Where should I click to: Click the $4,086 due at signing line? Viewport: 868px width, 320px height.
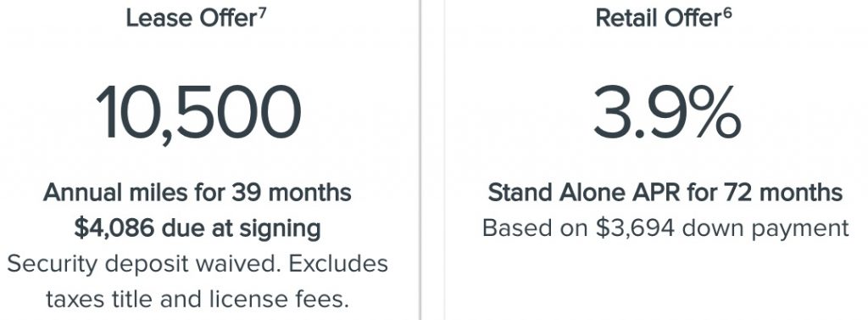(197, 228)
